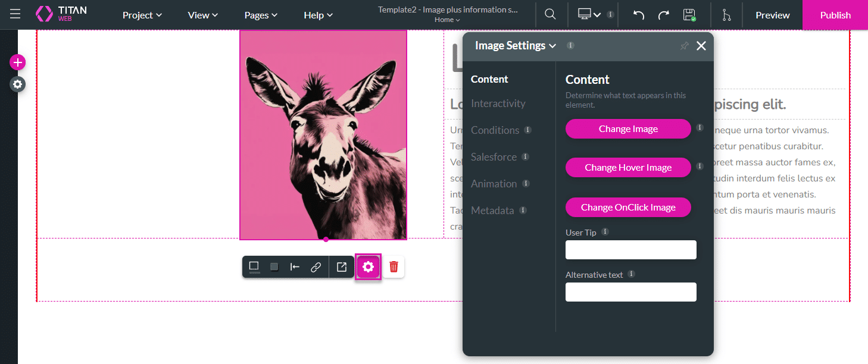
Task: Click the Change Image button
Action: click(627, 129)
